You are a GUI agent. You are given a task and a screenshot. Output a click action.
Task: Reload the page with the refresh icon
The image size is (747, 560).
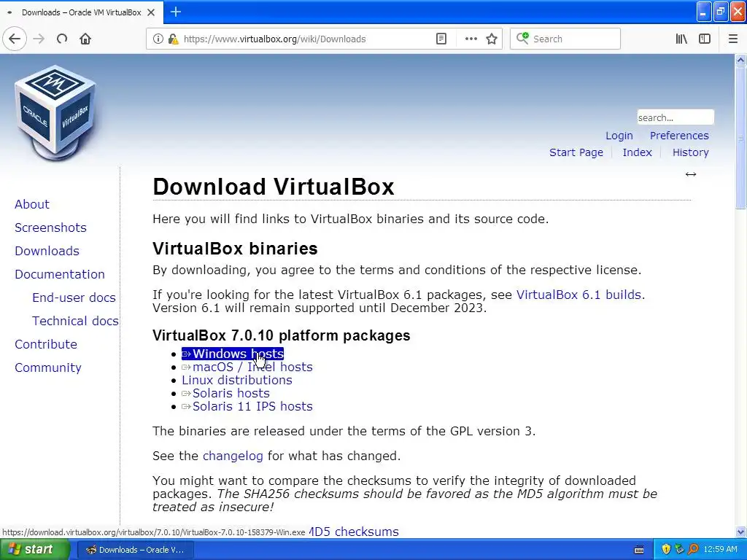tap(62, 39)
